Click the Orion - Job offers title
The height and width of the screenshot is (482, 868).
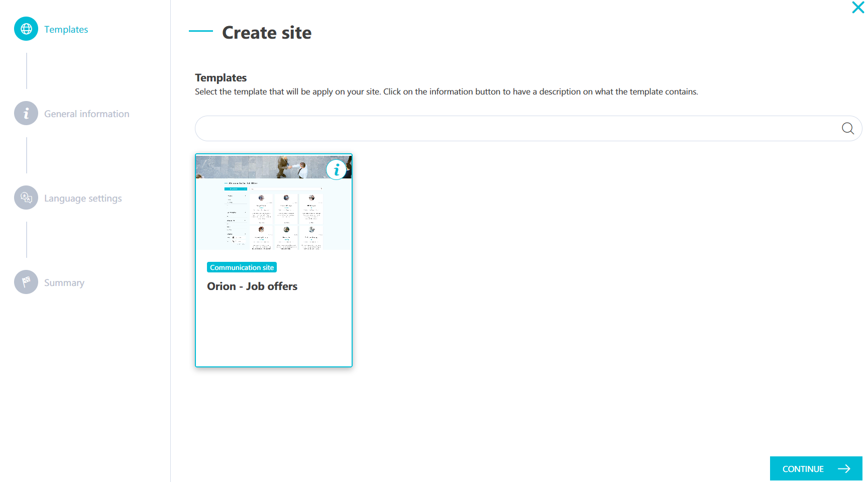click(252, 286)
